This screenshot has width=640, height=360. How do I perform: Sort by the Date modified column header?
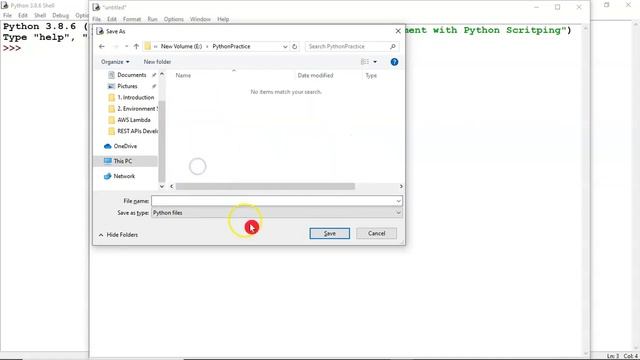315,76
